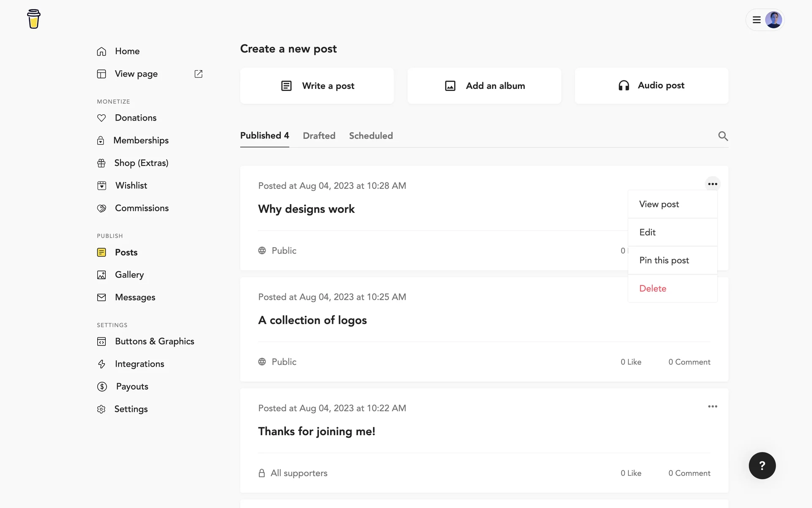The image size is (812, 508).
Task: Click the Audio post button
Action: click(x=651, y=86)
